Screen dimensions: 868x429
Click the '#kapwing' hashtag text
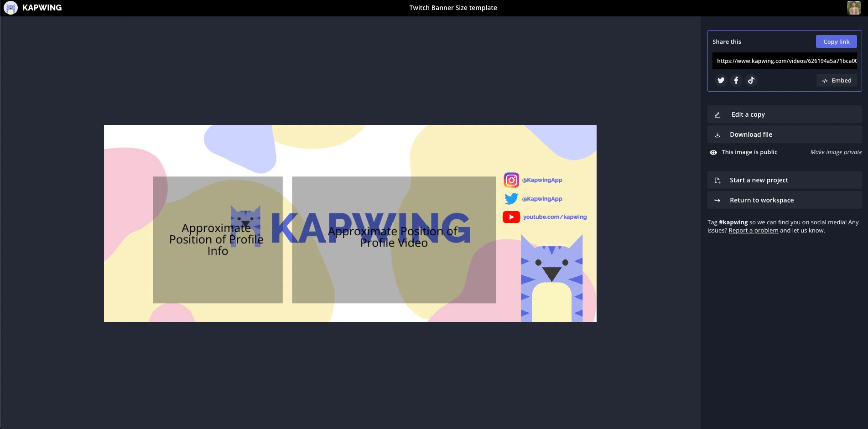click(733, 222)
